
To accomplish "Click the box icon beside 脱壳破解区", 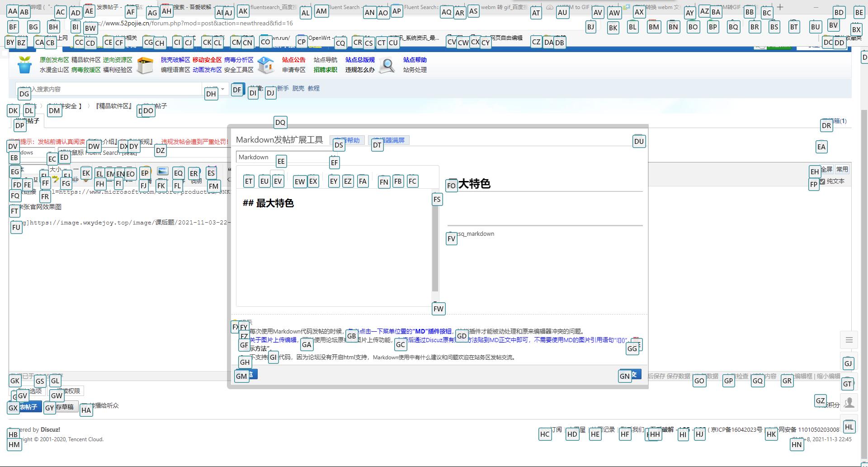I will [145, 65].
